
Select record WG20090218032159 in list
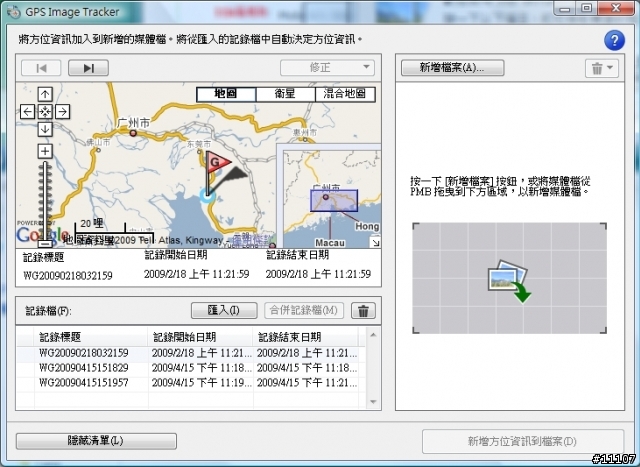pyautogui.click(x=190, y=353)
